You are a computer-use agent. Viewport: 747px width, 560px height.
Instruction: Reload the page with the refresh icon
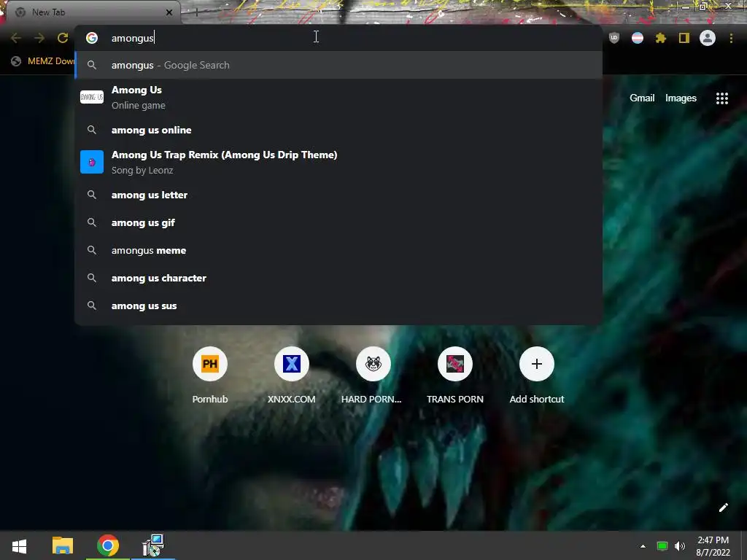pos(63,38)
